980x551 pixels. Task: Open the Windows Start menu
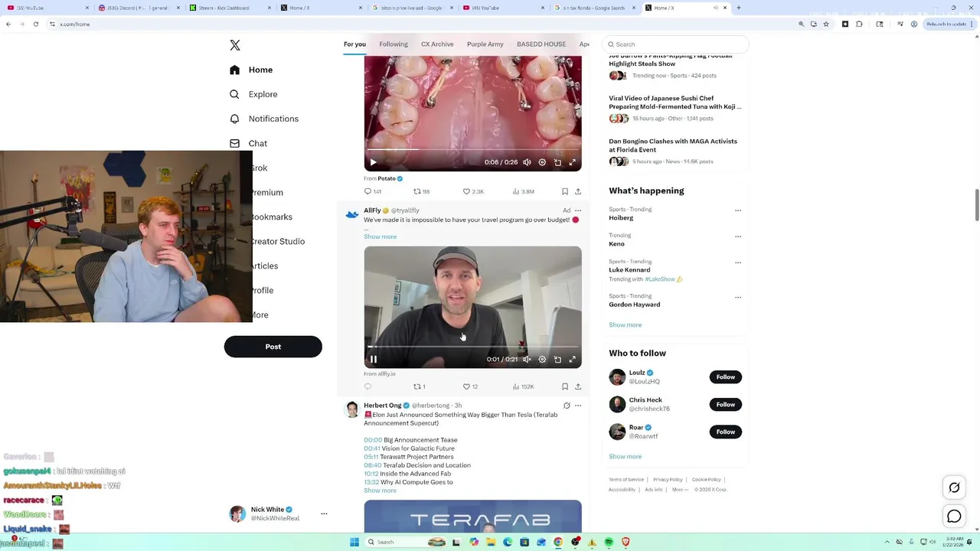(x=354, y=542)
